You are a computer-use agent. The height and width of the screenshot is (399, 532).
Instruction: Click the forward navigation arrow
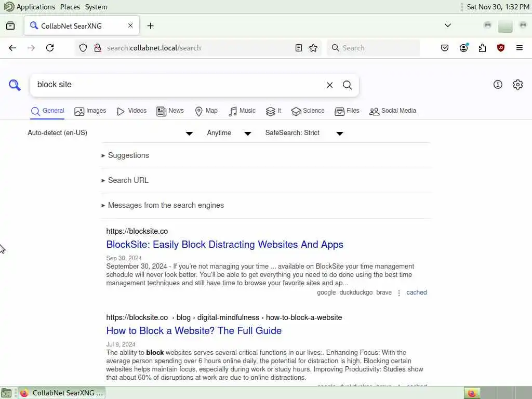tap(31, 48)
